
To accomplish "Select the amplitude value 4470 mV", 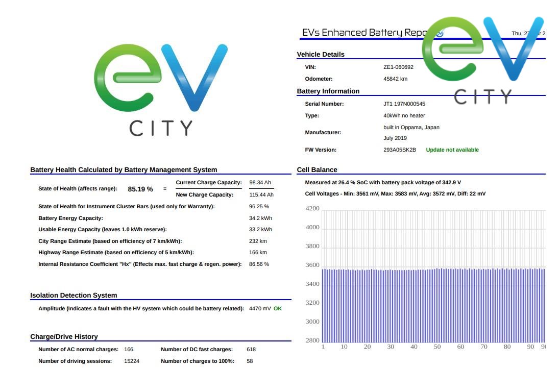I will (260, 308).
